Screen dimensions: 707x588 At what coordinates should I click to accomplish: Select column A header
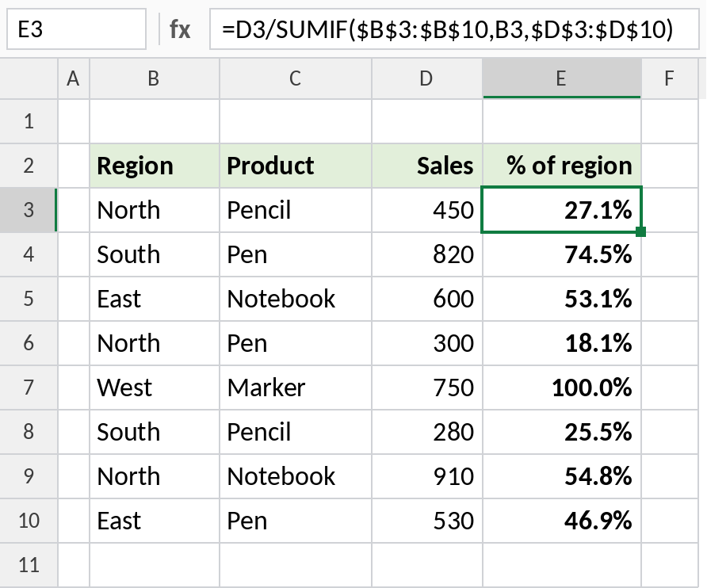click(74, 78)
